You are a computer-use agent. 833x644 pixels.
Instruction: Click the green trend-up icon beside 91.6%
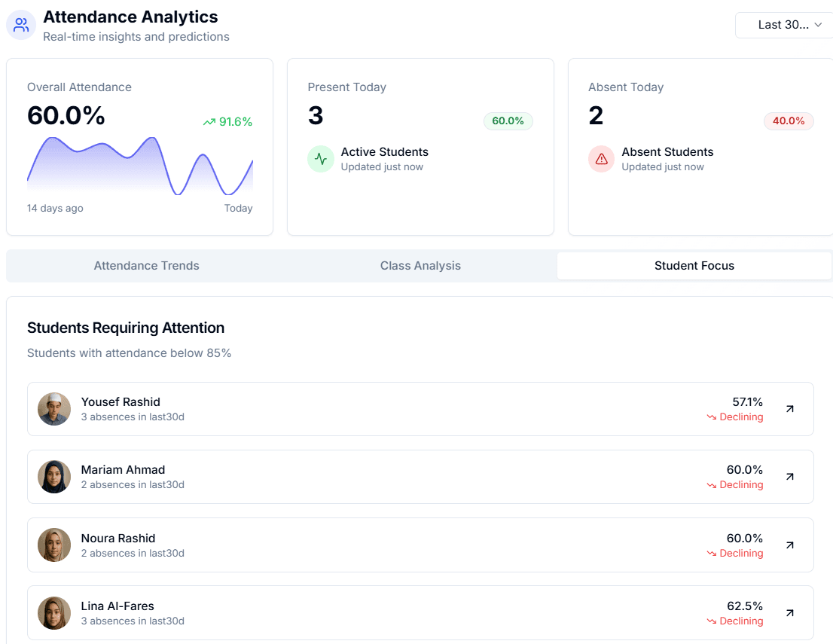click(209, 122)
